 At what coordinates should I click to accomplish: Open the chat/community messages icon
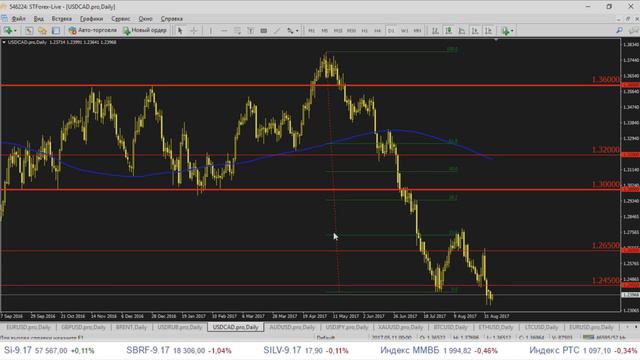(x=633, y=30)
